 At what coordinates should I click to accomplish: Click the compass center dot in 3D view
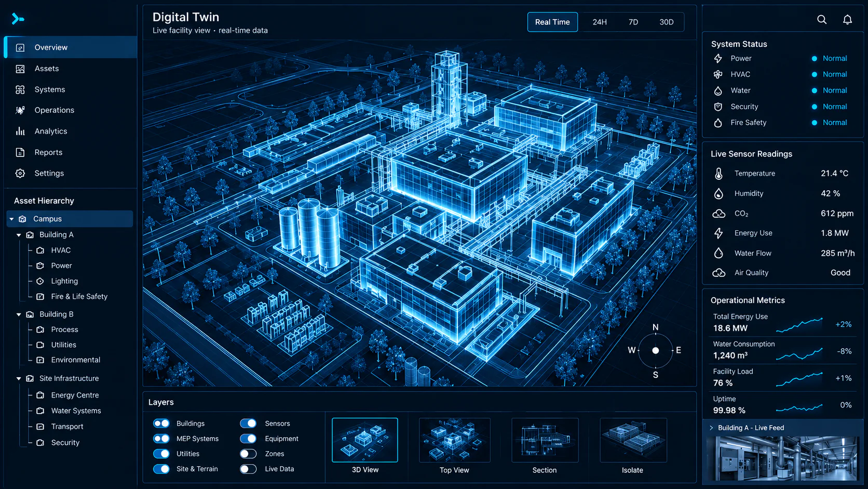[656, 351]
